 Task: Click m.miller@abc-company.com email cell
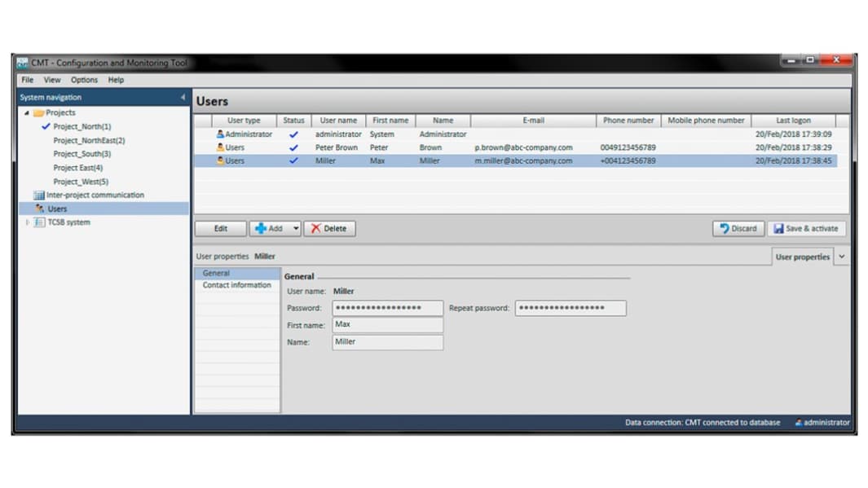click(x=524, y=161)
